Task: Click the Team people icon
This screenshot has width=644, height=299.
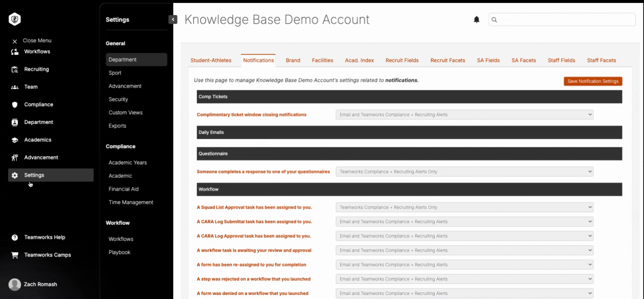Action: 15,87
